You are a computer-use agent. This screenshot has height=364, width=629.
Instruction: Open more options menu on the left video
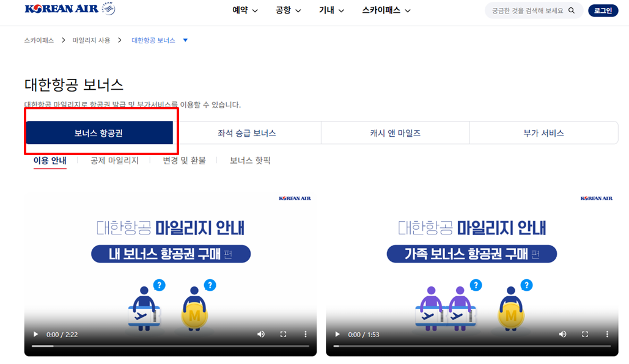pos(305,334)
